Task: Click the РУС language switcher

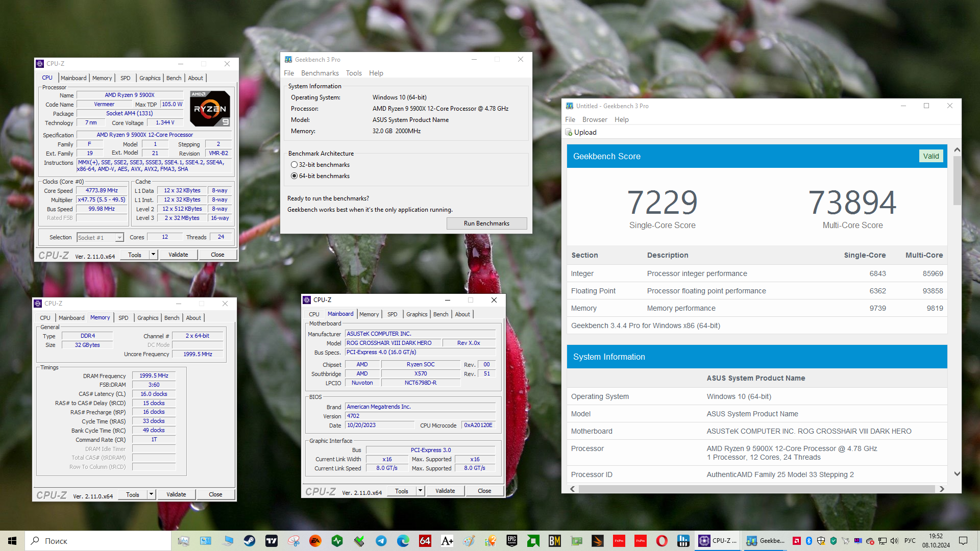Action: [x=910, y=541]
